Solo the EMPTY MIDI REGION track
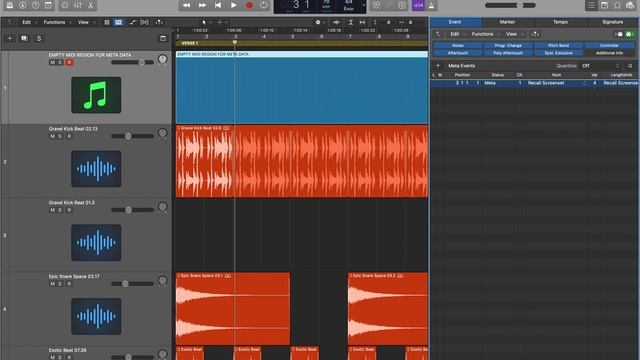The width and height of the screenshot is (640, 360). point(60,62)
